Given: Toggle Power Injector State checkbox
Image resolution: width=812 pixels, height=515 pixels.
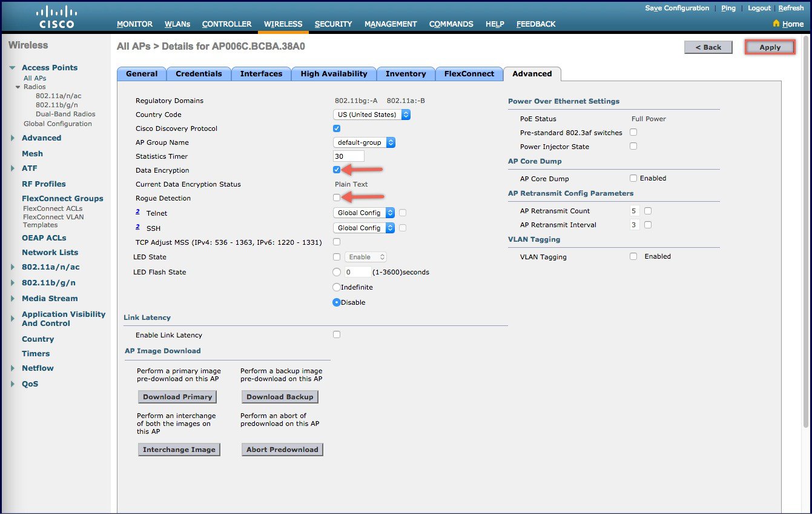Looking at the screenshot, I should [x=633, y=146].
